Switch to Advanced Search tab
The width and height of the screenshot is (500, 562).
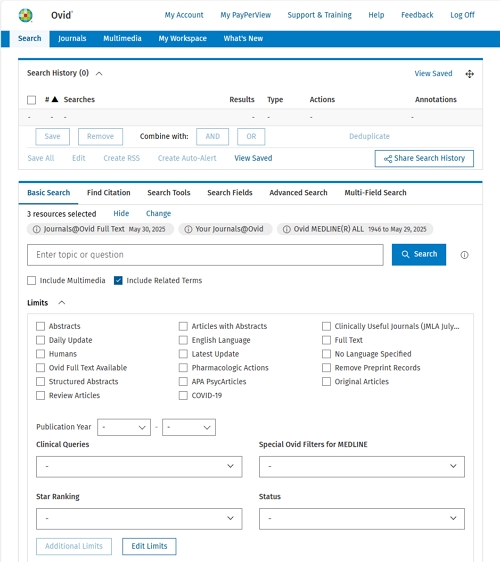[x=298, y=193]
